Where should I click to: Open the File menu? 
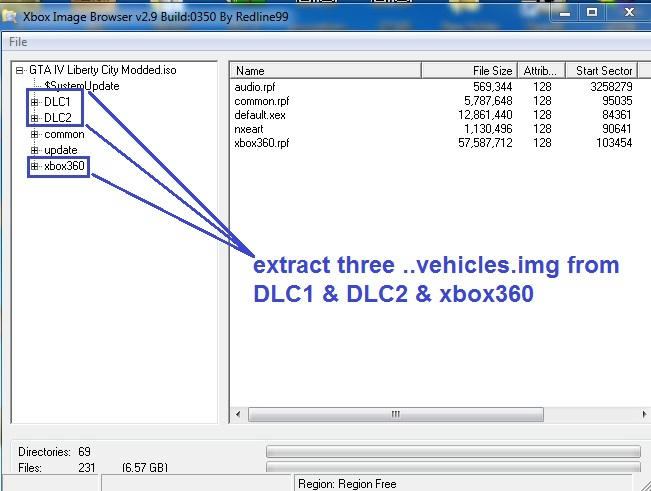tap(18, 42)
